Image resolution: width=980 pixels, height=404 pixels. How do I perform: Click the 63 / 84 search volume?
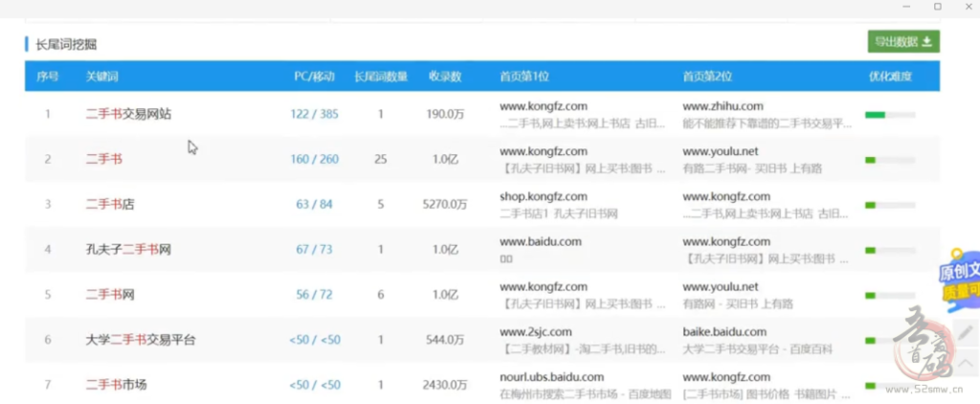[x=314, y=205]
